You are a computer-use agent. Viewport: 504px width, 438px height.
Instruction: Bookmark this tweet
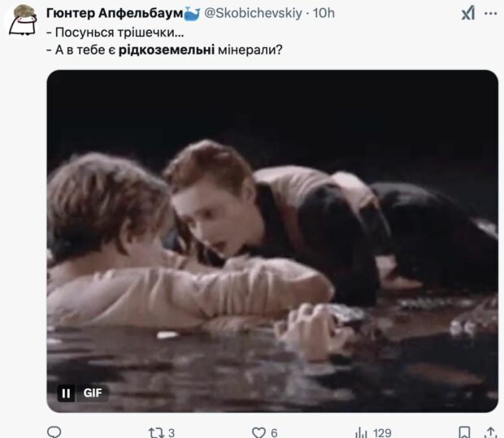click(464, 431)
